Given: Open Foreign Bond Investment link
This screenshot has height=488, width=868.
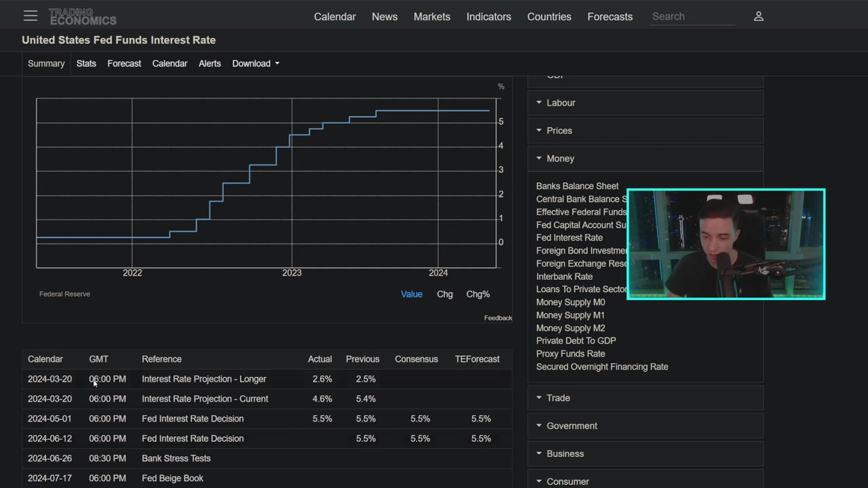Looking at the screenshot, I should coord(581,251).
